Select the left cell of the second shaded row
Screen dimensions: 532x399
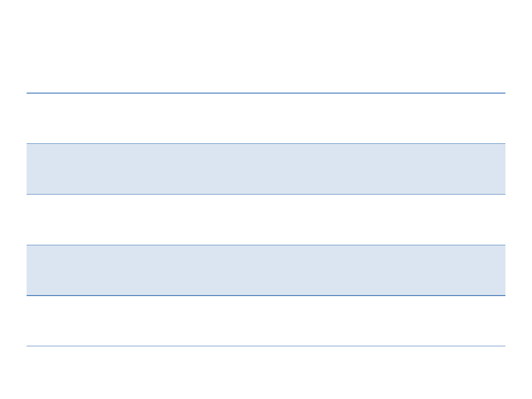pos(146,270)
